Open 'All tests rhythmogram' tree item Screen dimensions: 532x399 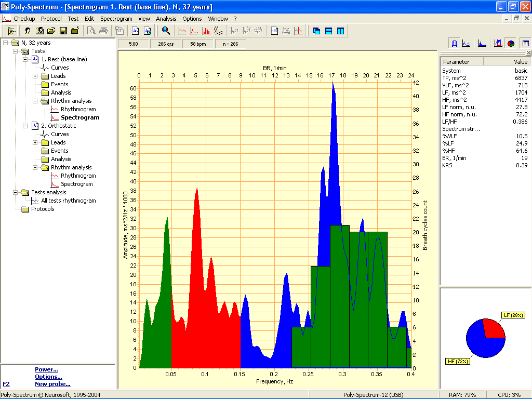click(68, 201)
